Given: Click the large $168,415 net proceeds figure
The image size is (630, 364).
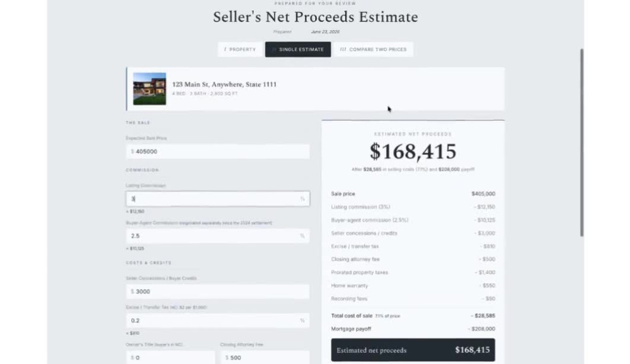Looking at the screenshot, I should click(x=413, y=152).
